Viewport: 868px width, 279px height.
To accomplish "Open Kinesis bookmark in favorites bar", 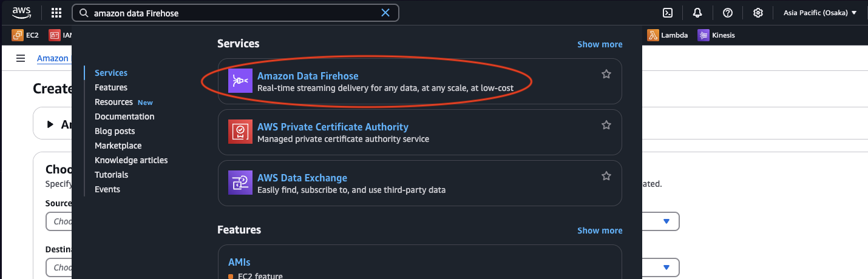I will [x=716, y=35].
